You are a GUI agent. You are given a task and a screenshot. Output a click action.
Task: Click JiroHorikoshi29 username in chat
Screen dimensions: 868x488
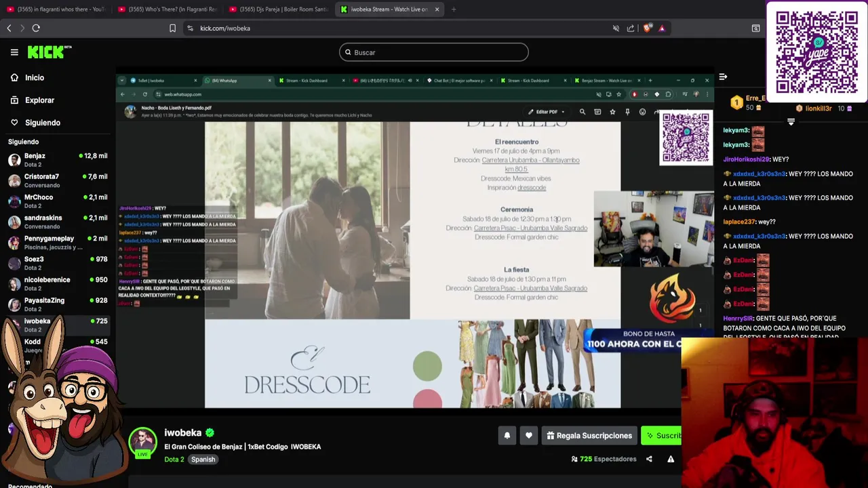pyautogui.click(x=746, y=159)
